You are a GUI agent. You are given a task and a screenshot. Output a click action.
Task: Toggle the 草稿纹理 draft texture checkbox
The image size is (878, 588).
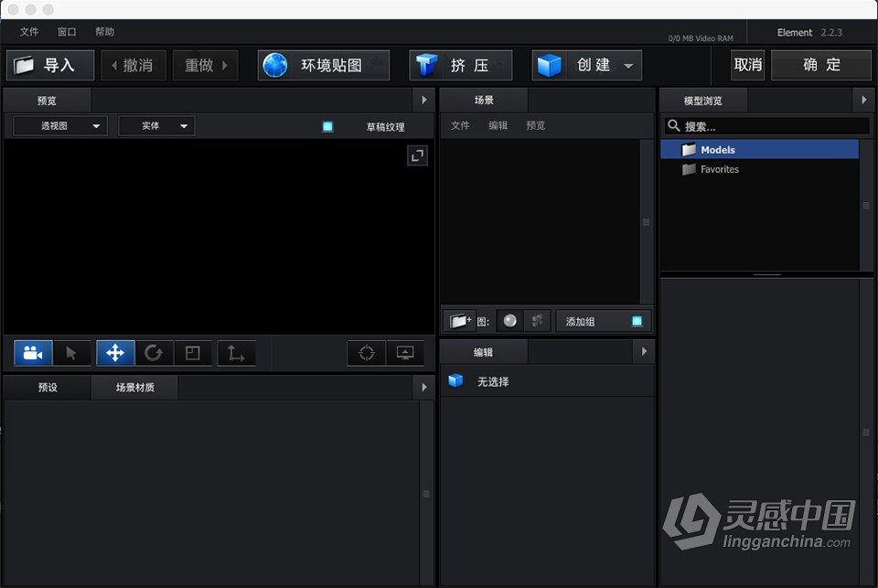(327, 126)
